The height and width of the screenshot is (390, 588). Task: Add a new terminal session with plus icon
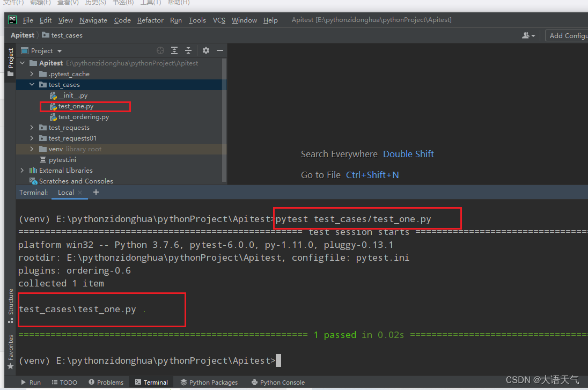click(x=95, y=192)
